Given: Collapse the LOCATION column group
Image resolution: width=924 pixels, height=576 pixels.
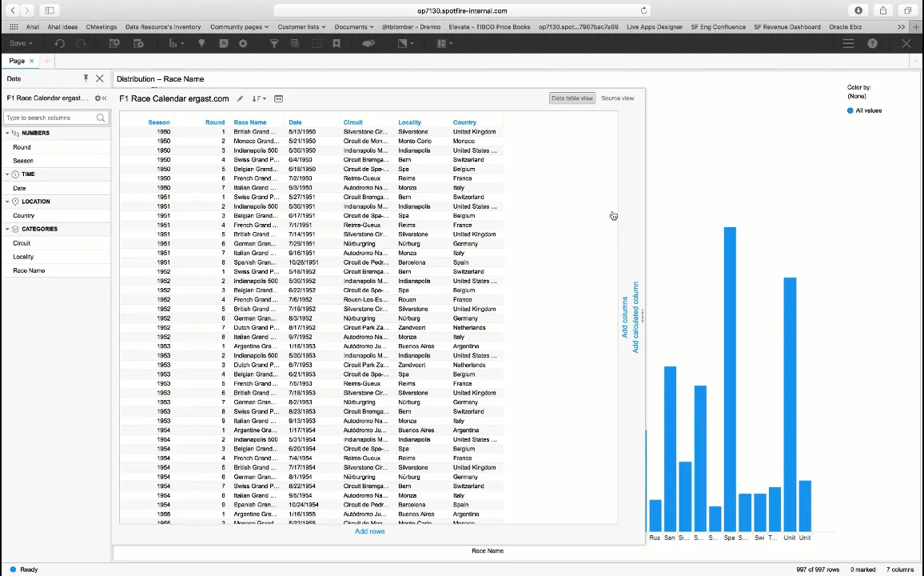Looking at the screenshot, I should pyautogui.click(x=8, y=202).
